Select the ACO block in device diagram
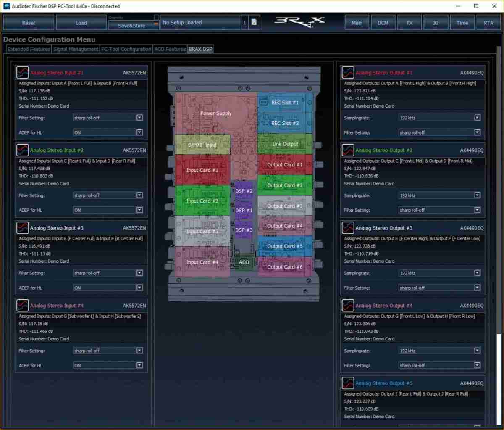The image size is (504, 430). [244, 262]
